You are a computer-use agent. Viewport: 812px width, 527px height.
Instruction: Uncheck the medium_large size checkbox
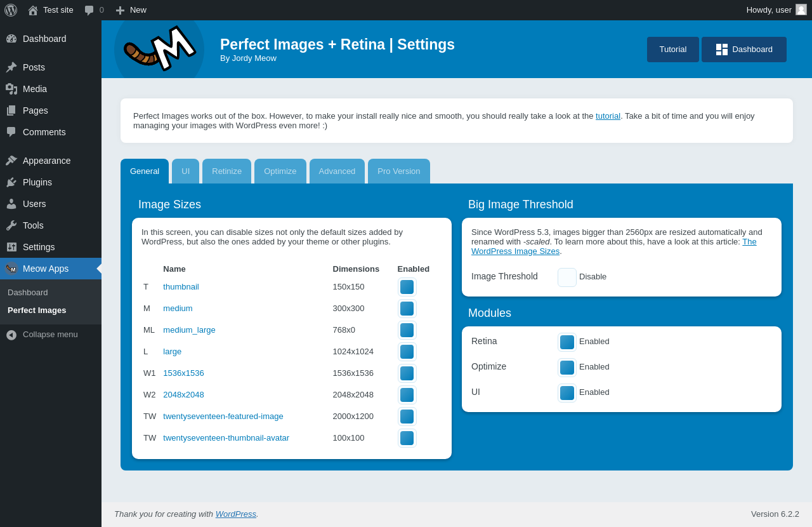point(407,330)
